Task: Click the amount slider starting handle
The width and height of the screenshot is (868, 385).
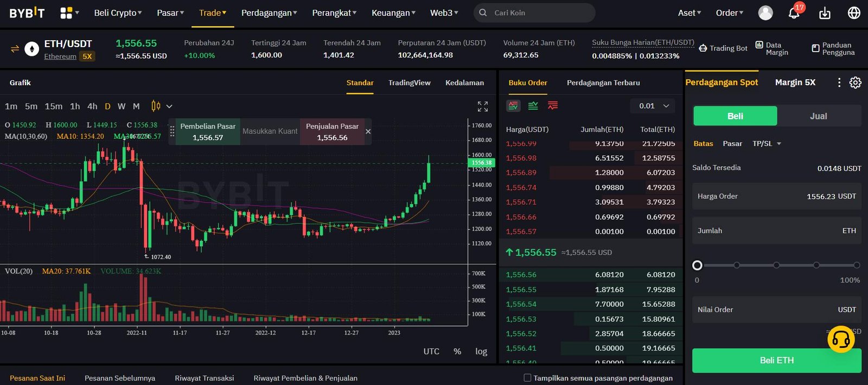Action: (698, 265)
